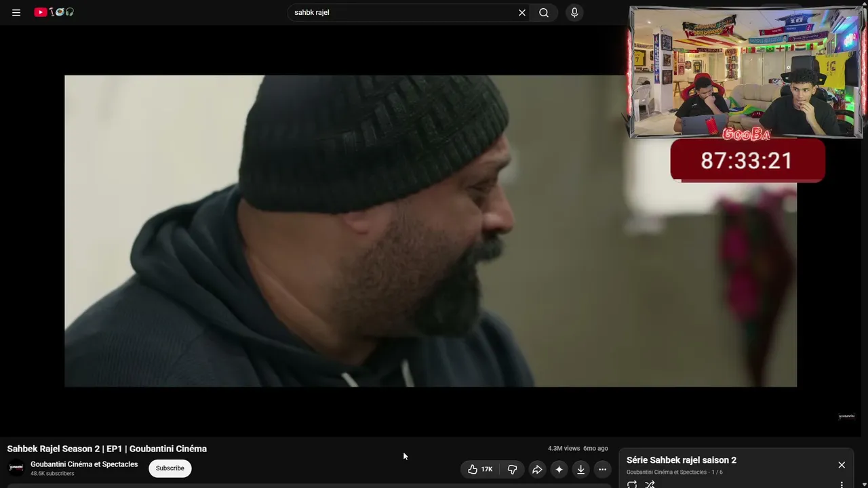Viewport: 868px width, 488px height.
Task: Open the channel link in the playlist header
Action: point(667,472)
